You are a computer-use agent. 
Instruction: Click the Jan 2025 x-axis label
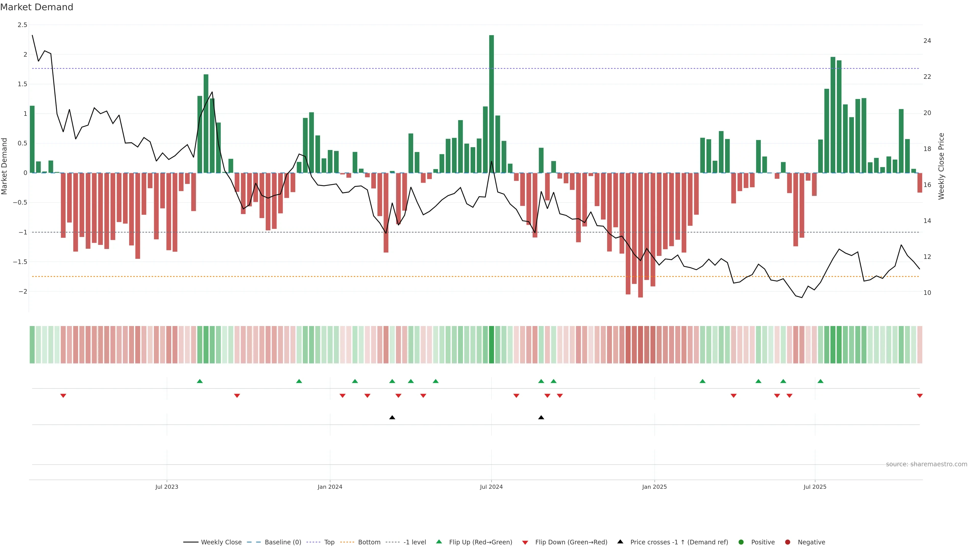[x=654, y=487]
